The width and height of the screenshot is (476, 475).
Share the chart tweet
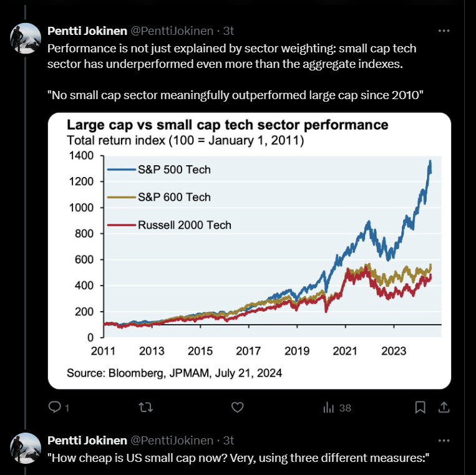[444, 407]
